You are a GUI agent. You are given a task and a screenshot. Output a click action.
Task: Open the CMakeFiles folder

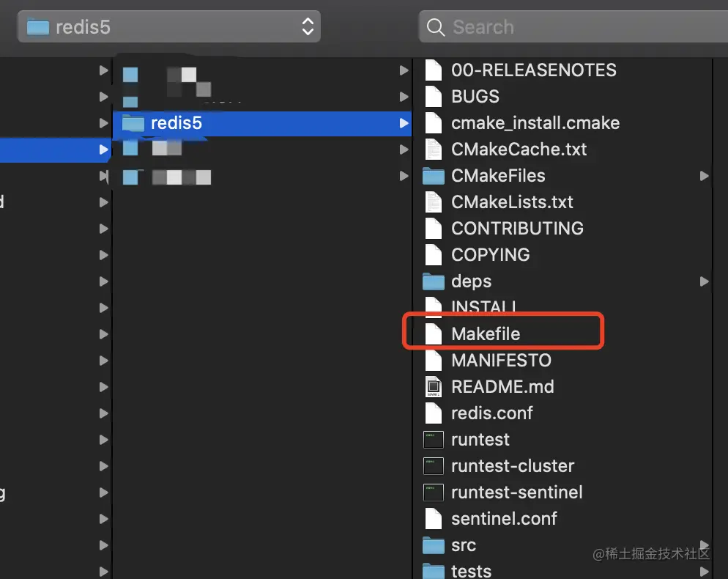(498, 176)
